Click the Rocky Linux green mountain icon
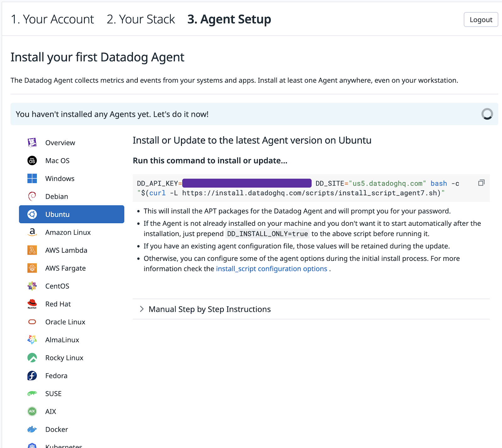 tap(32, 357)
